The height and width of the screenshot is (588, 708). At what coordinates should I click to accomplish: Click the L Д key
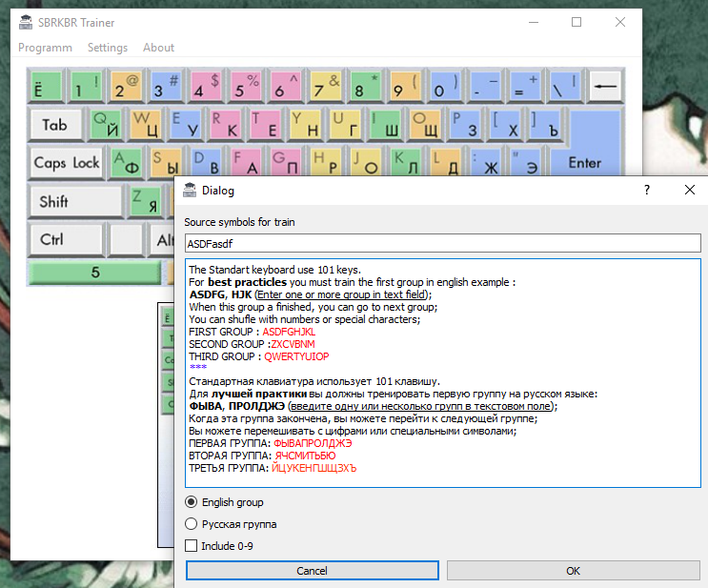click(445, 162)
